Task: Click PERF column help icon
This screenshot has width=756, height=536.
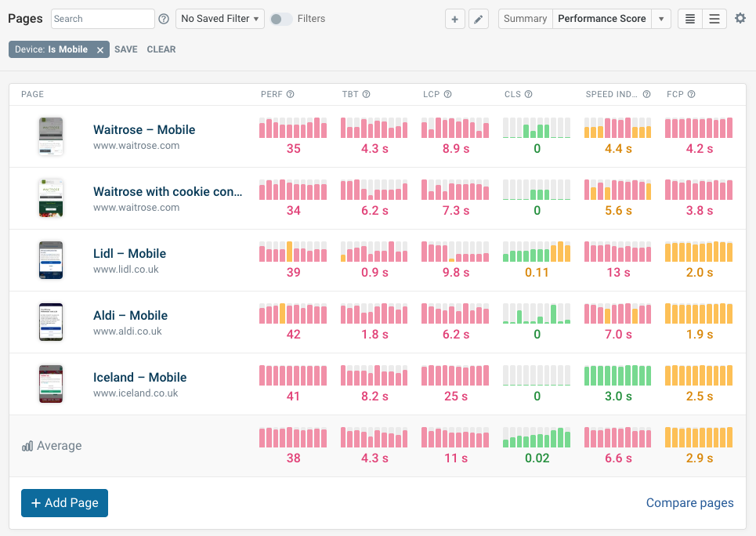Action: click(x=290, y=94)
